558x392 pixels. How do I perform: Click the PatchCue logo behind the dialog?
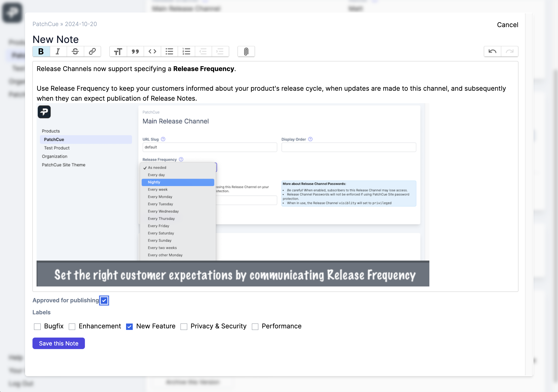click(x=12, y=12)
